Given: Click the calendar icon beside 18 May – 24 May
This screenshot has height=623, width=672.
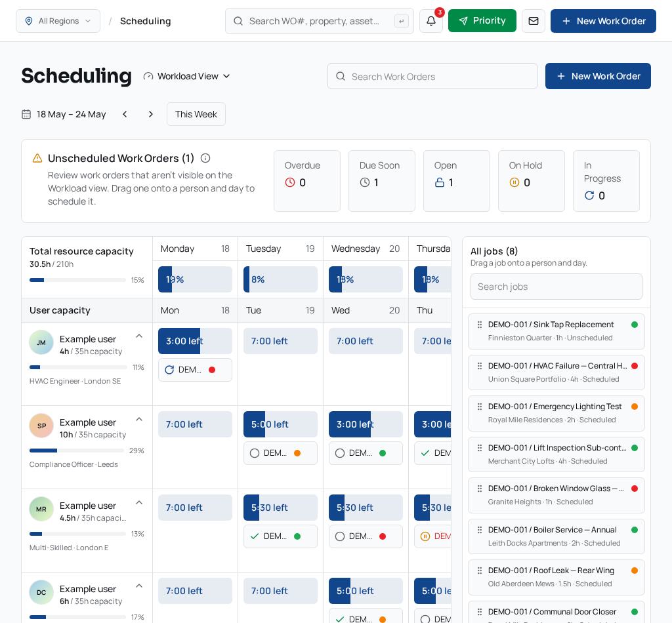Looking at the screenshot, I should tap(26, 114).
